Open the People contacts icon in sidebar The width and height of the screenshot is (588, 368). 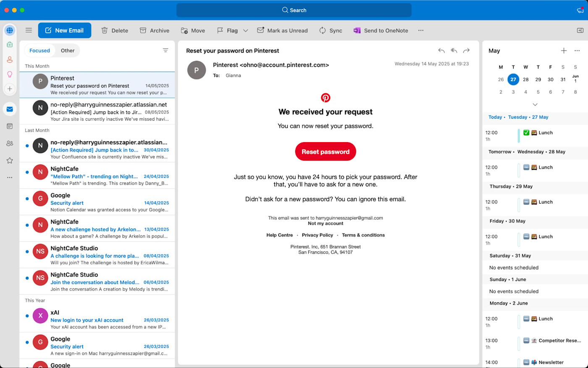(10, 143)
